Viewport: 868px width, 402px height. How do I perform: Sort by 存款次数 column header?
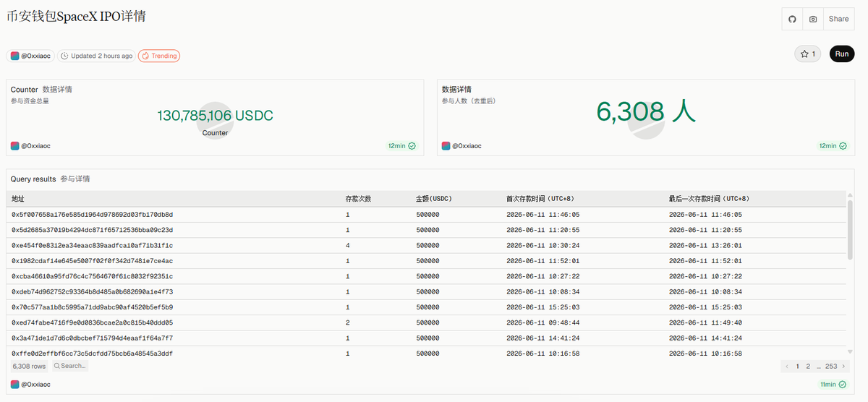(359, 198)
